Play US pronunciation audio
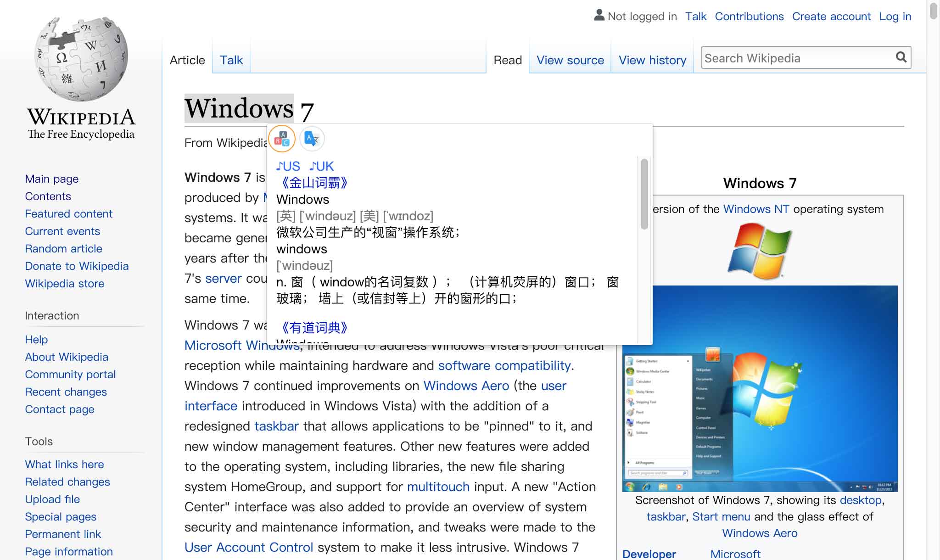The image size is (940, 560). click(x=288, y=166)
